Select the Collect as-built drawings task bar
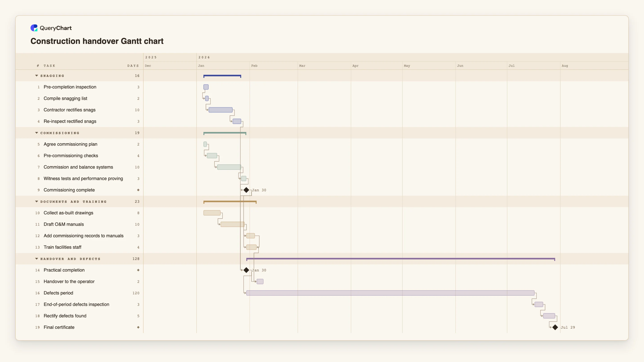The height and width of the screenshot is (362, 644). click(212, 213)
